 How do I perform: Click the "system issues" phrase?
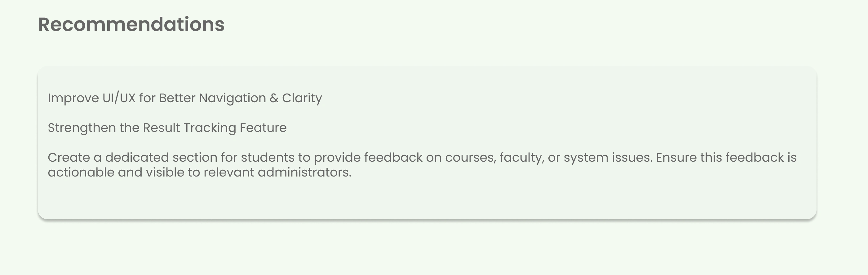tap(608, 158)
